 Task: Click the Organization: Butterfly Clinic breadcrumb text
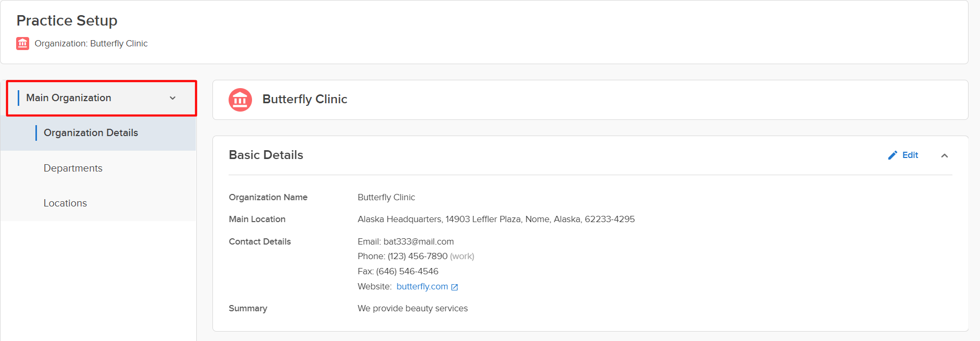91,43
